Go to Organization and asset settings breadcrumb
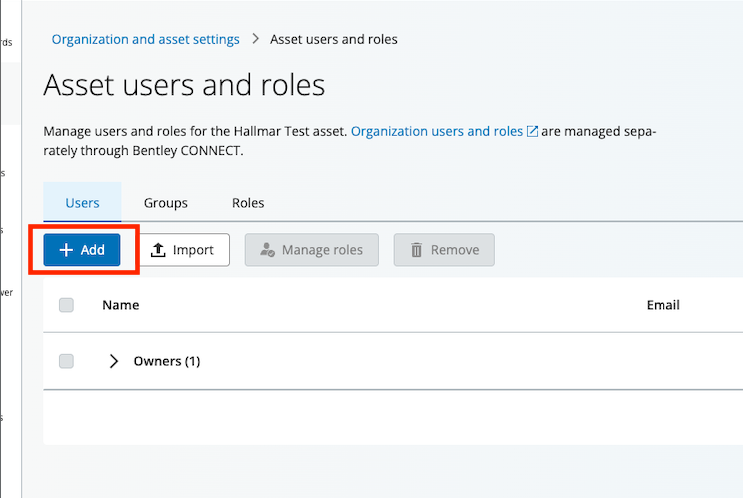 pos(146,40)
